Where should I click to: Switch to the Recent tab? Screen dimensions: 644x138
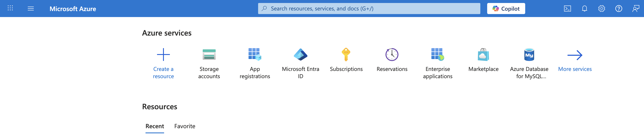(155, 126)
